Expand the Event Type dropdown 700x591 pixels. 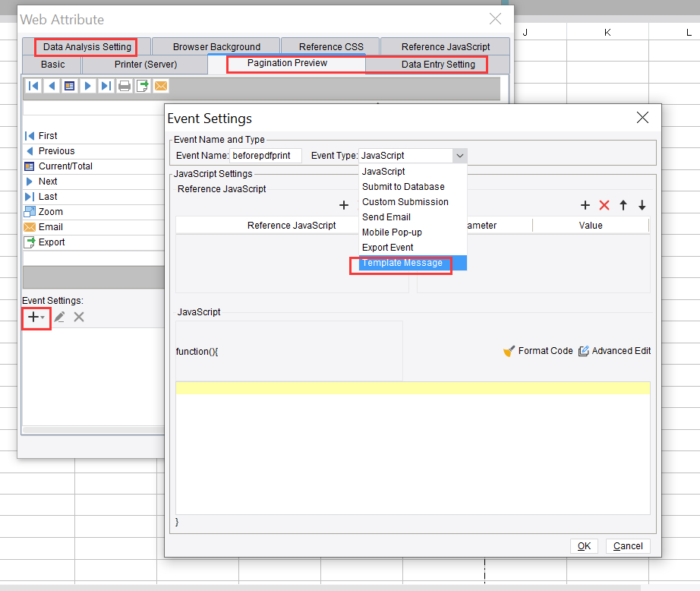460,156
